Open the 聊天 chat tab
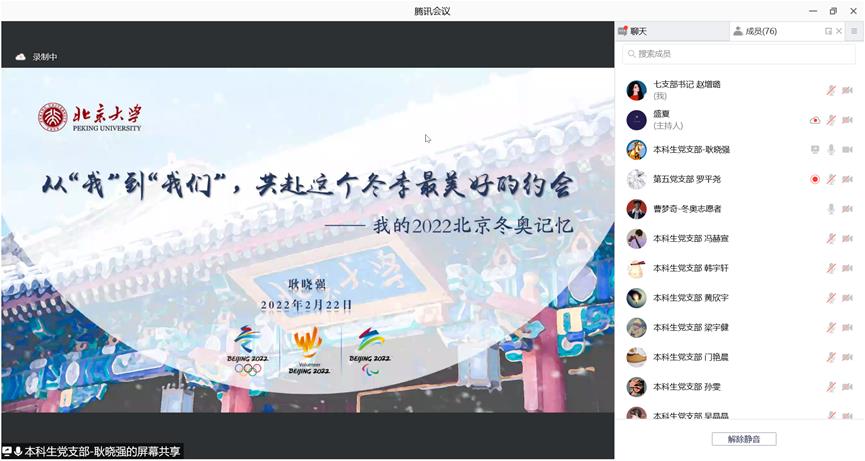This screenshot has height=461, width=865. tap(638, 32)
